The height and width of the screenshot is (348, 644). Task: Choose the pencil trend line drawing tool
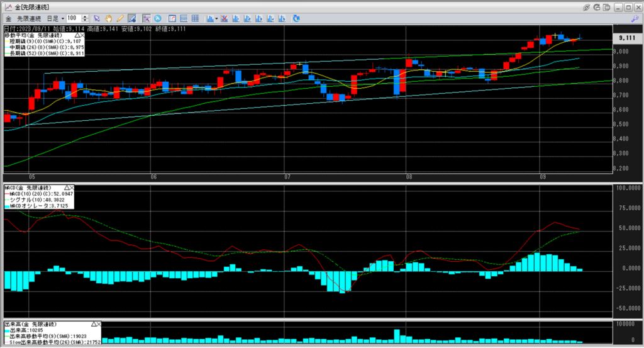[119, 18]
